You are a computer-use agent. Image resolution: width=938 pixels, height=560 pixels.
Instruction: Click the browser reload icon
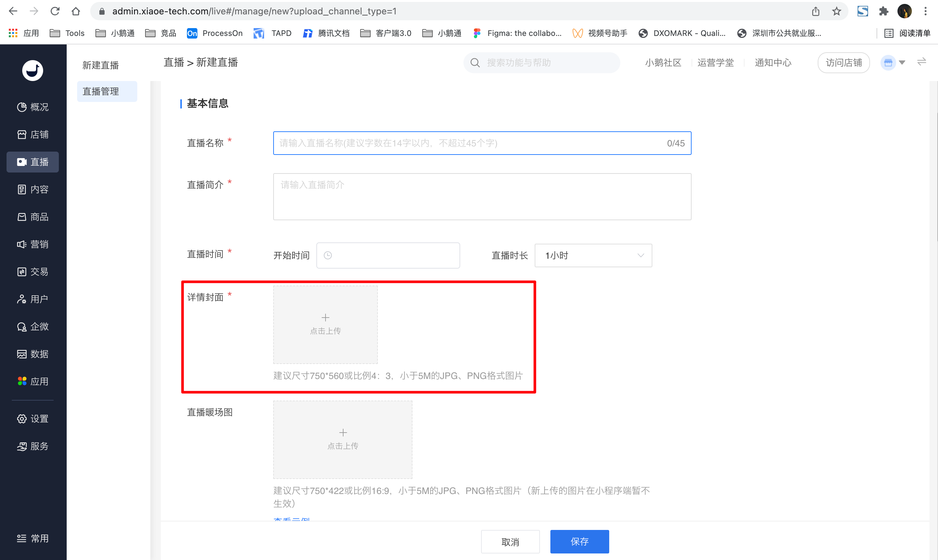click(55, 11)
